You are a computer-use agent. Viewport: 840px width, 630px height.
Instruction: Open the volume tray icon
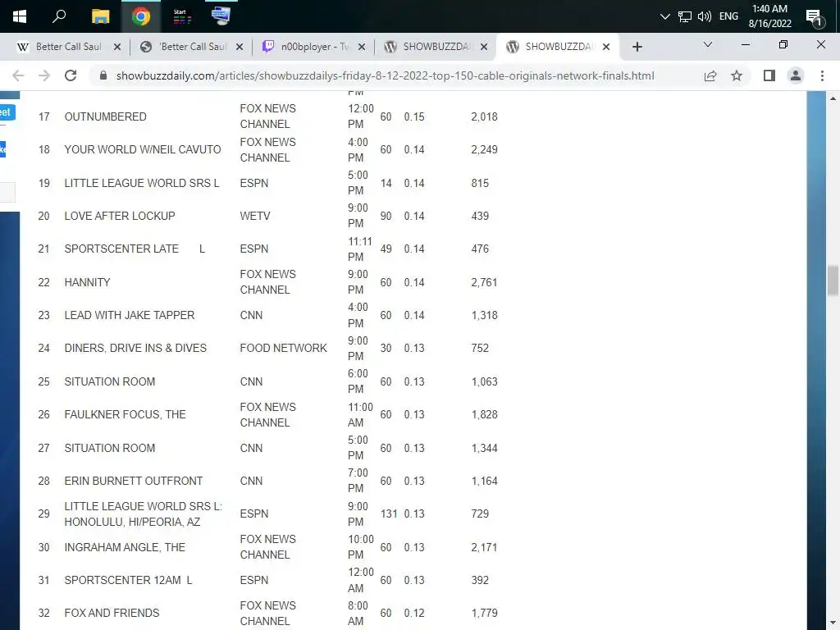pyautogui.click(x=705, y=16)
